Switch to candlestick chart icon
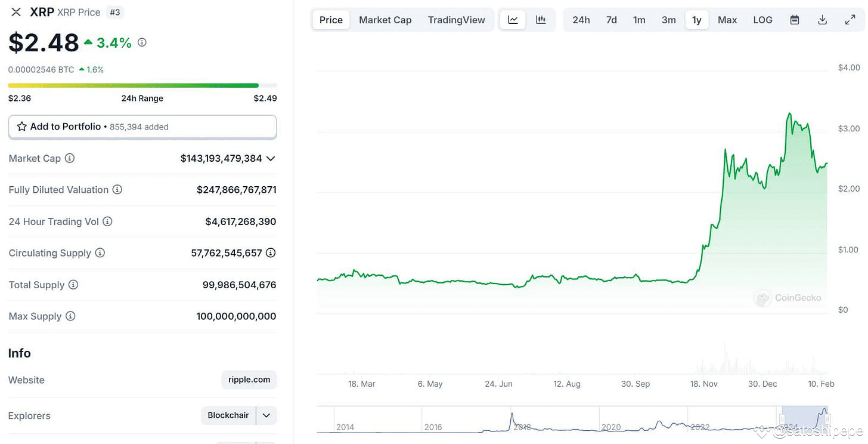This screenshot has width=868, height=444. pyautogui.click(x=541, y=20)
